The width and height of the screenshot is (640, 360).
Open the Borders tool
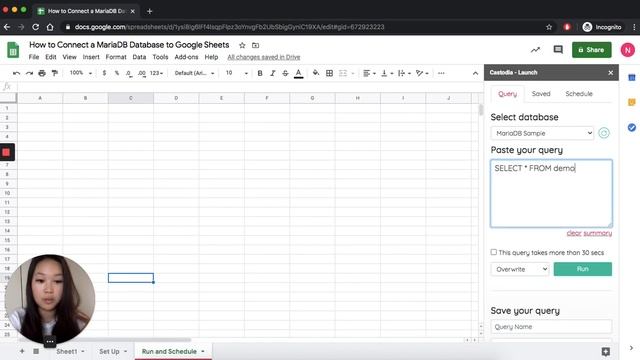click(329, 73)
